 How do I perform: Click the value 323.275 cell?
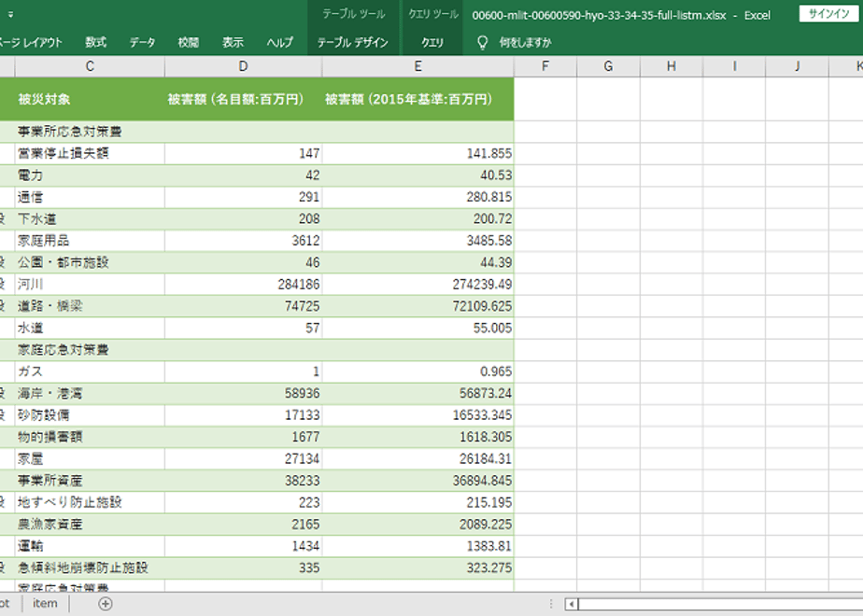tap(418, 568)
